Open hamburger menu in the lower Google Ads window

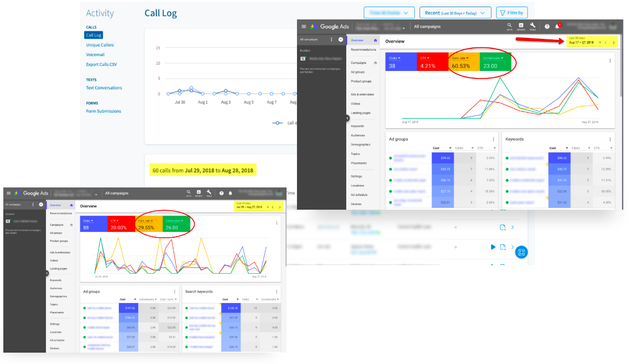[9, 193]
